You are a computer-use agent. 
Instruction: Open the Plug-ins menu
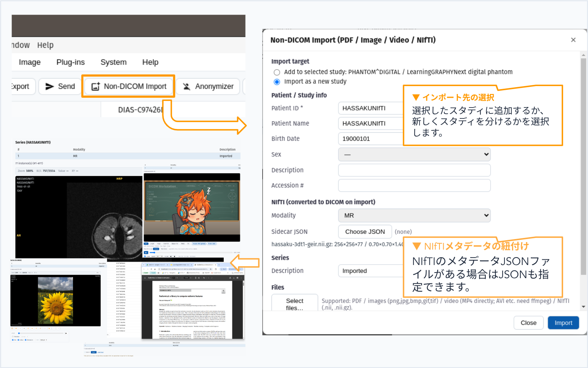(71, 62)
